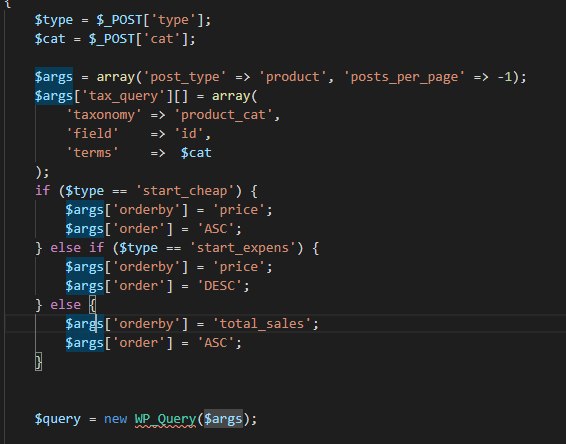Click the -1 value in args array
Viewport: 566px width, 444px height.
click(x=504, y=77)
